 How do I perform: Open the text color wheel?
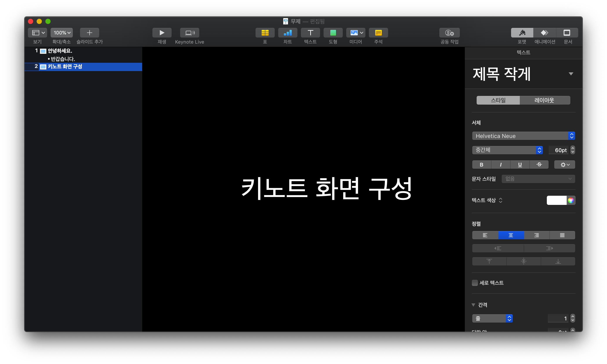pos(571,200)
